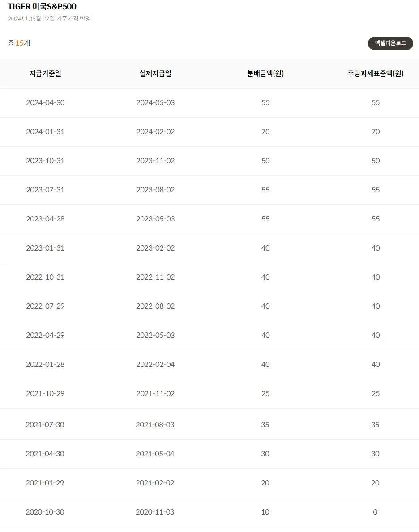Select the payment date 2022-02-04

point(155,364)
